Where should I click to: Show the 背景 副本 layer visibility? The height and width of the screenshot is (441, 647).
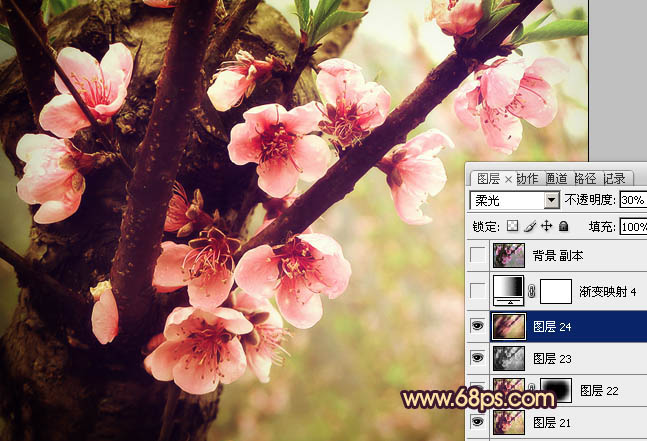478,257
